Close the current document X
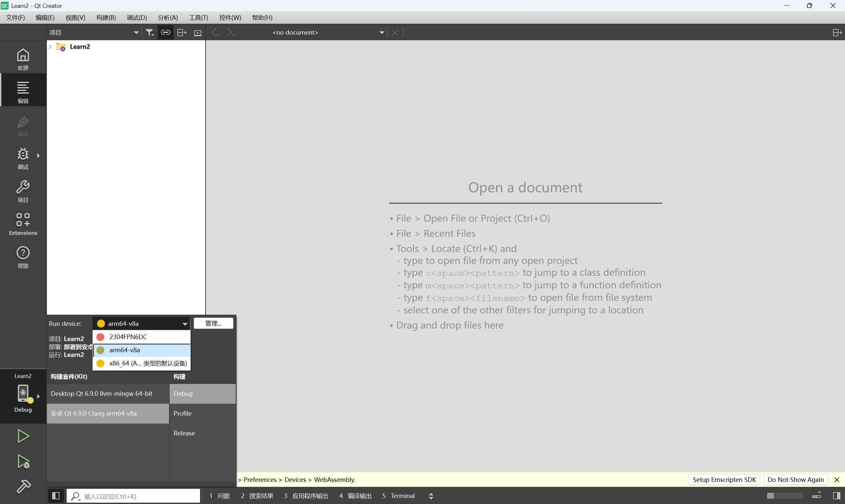 (x=395, y=33)
